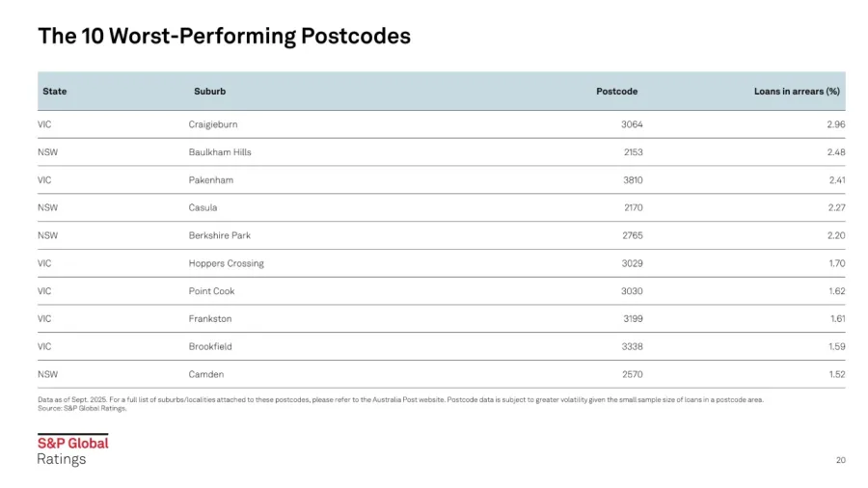Image resolution: width=868 pixels, height=488 pixels.
Task: Click the Camden suburb cell
Action: tap(205, 374)
